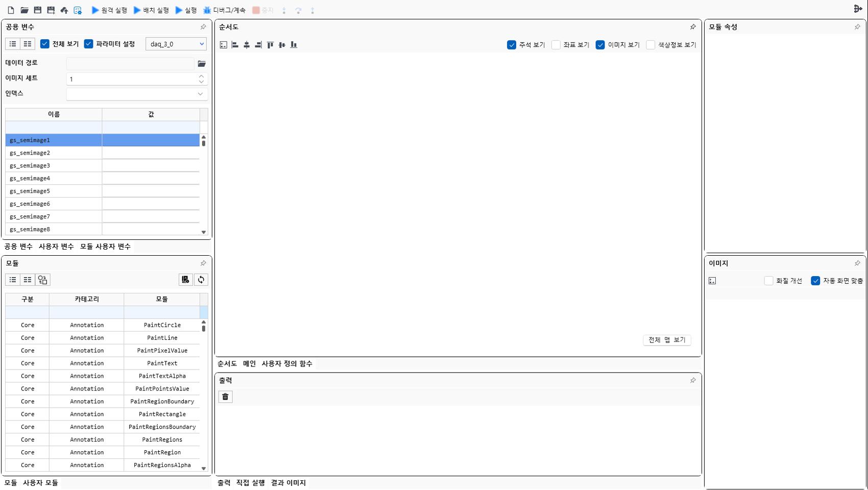This screenshot has width=868, height=490.
Task: Enable the 좌표 보기 checkbox
Action: pyautogui.click(x=556, y=45)
